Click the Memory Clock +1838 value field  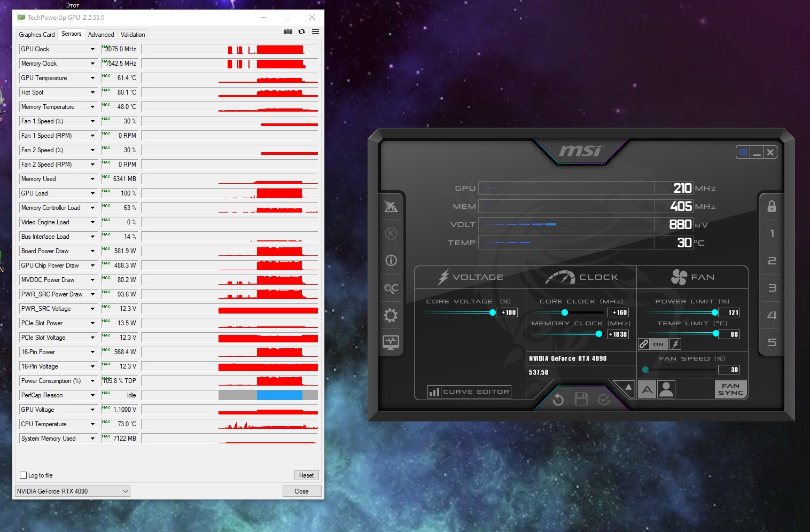click(618, 334)
